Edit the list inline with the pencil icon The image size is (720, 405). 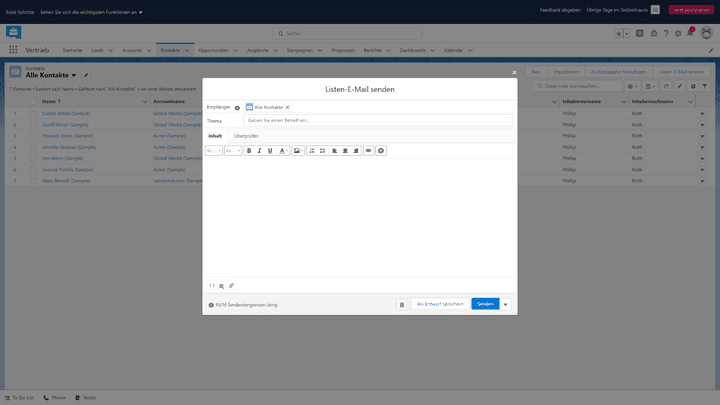tap(680, 86)
